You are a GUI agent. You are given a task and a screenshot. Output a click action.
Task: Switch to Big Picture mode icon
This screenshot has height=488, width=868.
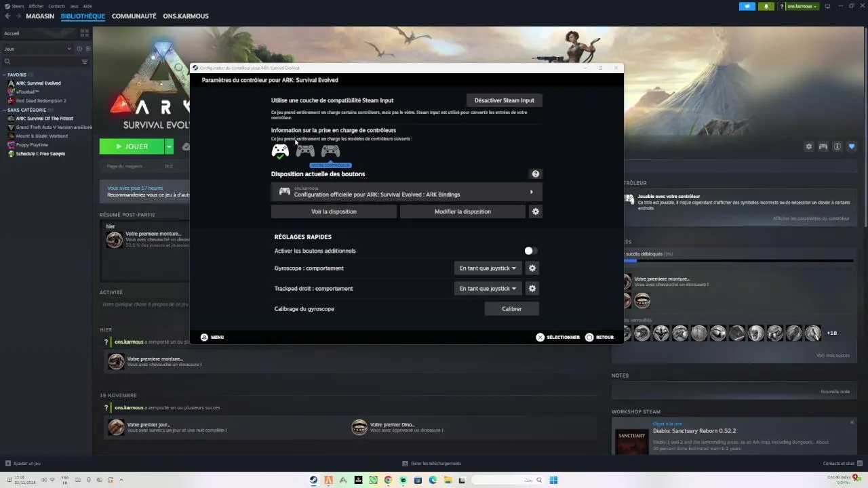(x=827, y=6)
